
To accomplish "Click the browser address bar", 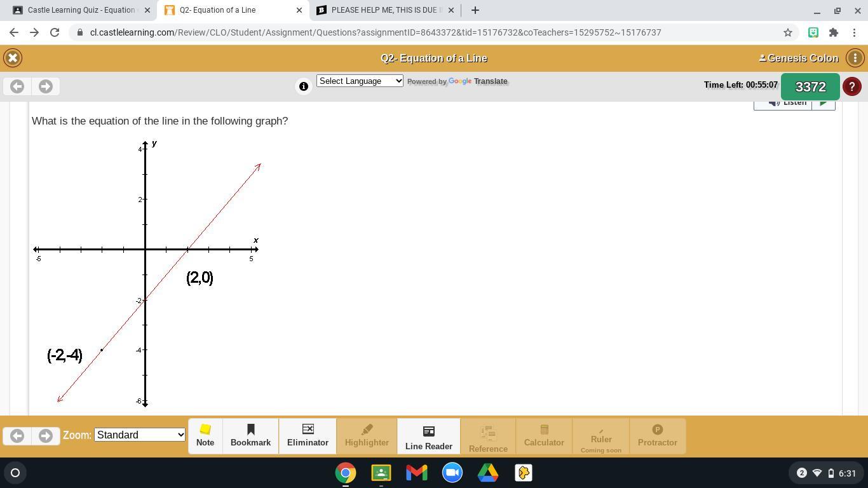I will point(381,32).
